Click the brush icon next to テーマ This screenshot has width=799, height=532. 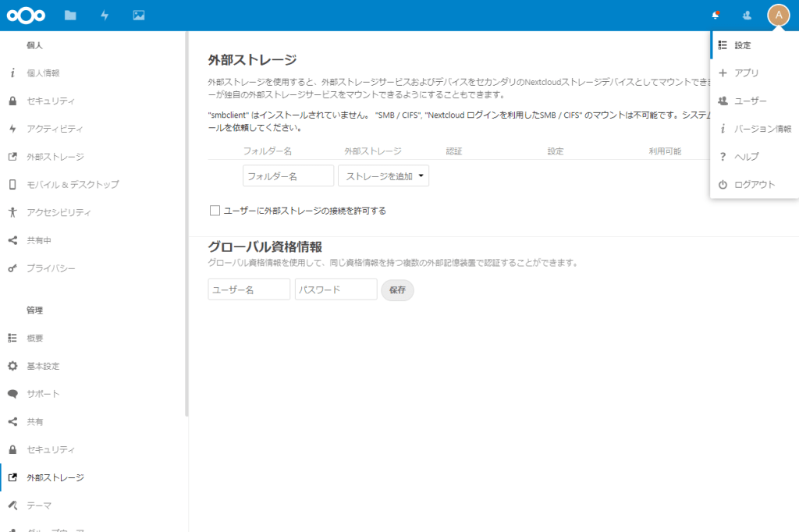[12, 505]
